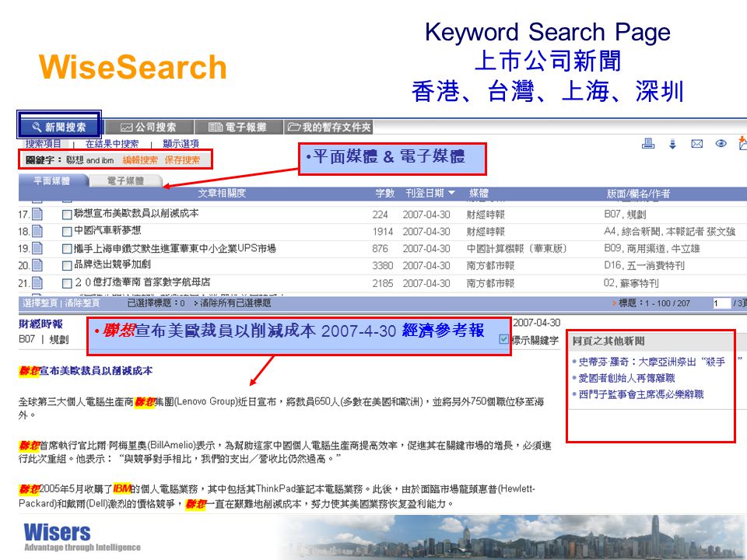Click D16, 五一消費特刊 section cell

(x=644, y=265)
